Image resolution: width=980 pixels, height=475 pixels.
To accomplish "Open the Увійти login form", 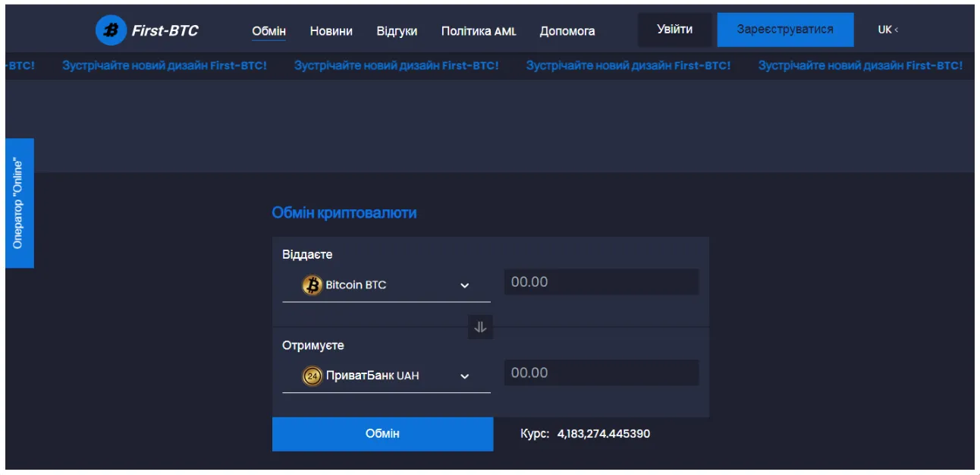I will click(x=674, y=28).
